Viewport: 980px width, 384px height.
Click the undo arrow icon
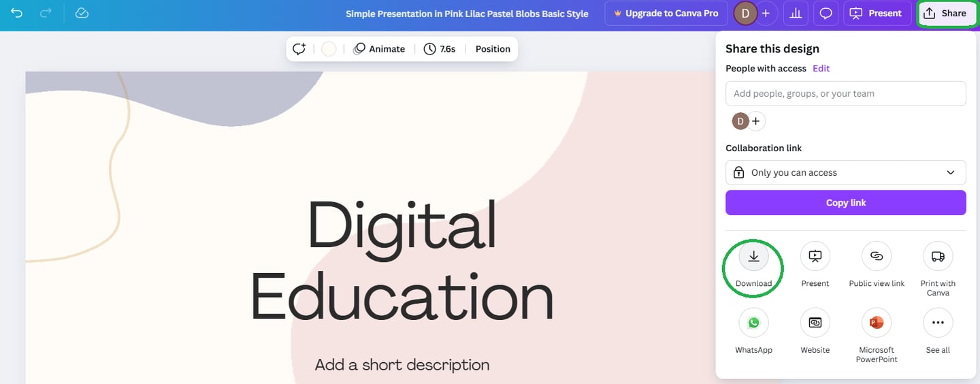tap(17, 13)
